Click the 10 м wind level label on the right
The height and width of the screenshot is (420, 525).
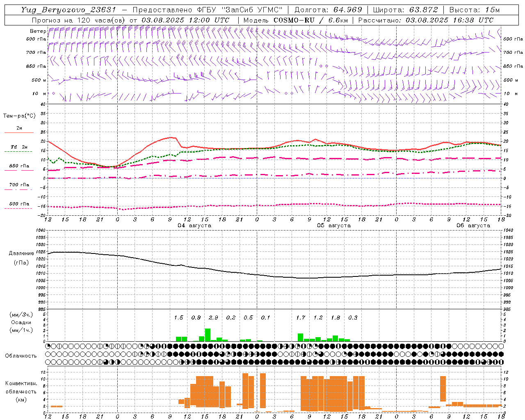510,94
